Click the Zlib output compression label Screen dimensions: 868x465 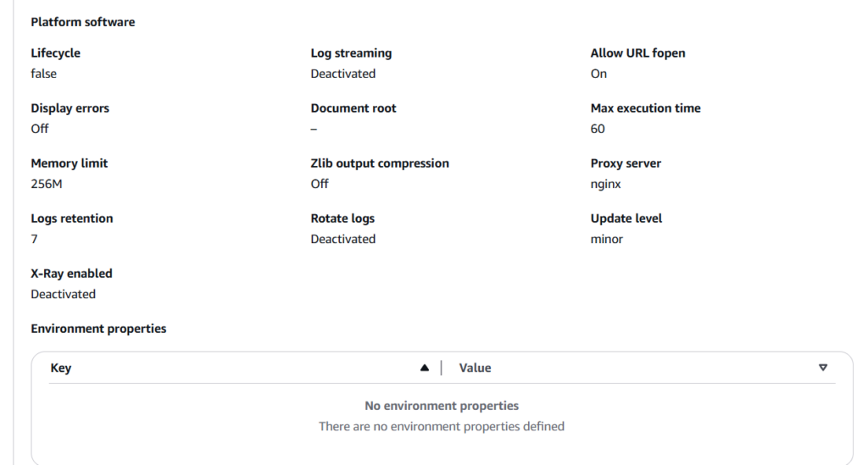coord(380,163)
